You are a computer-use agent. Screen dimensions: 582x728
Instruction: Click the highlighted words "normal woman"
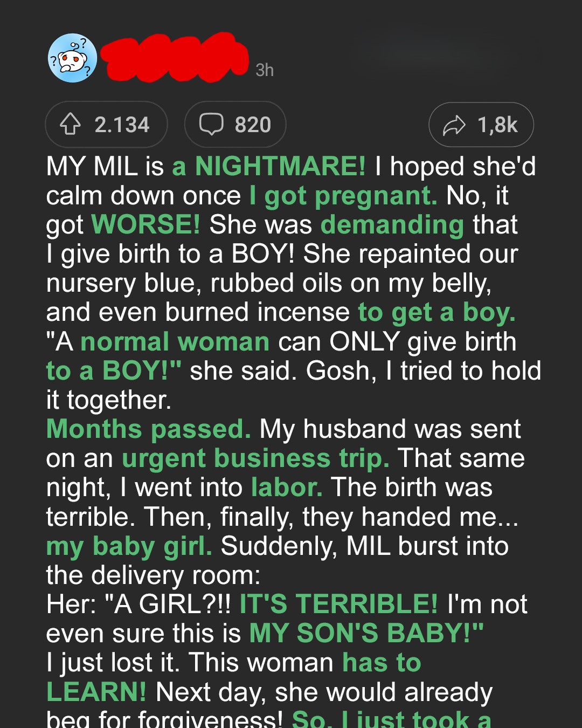coord(175,342)
